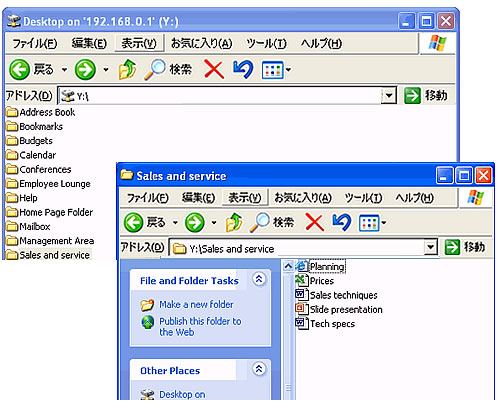Click the red Delete X in Desktop window
Screen dimensions: 502x411
tap(214, 69)
